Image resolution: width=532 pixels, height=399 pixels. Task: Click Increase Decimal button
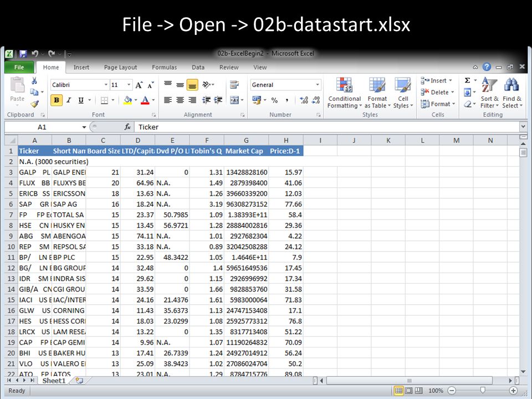tap(304, 100)
